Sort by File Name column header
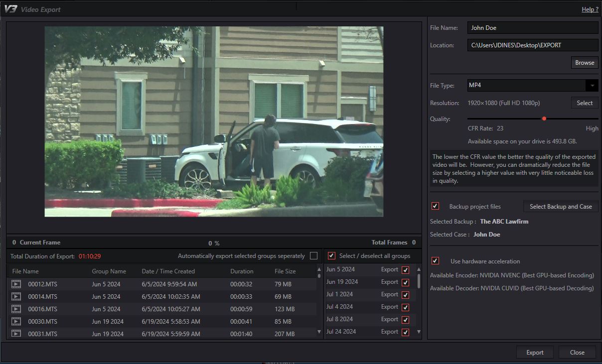 point(25,271)
